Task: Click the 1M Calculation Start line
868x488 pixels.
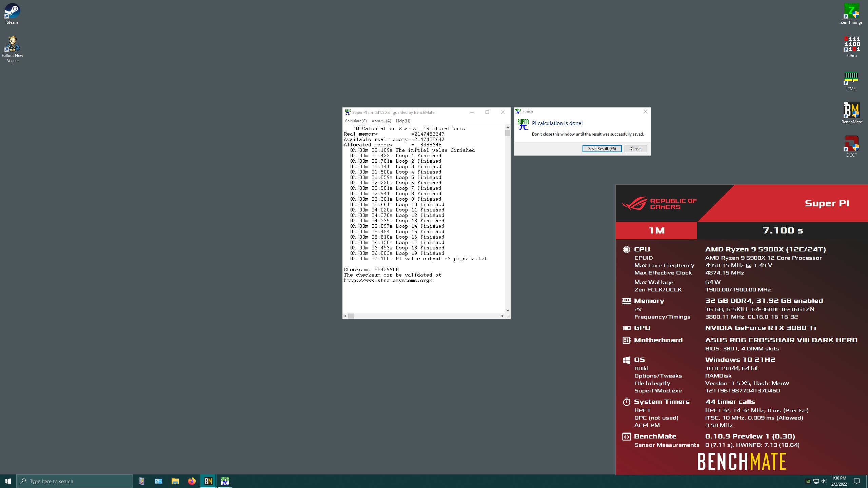Action: [409, 129]
